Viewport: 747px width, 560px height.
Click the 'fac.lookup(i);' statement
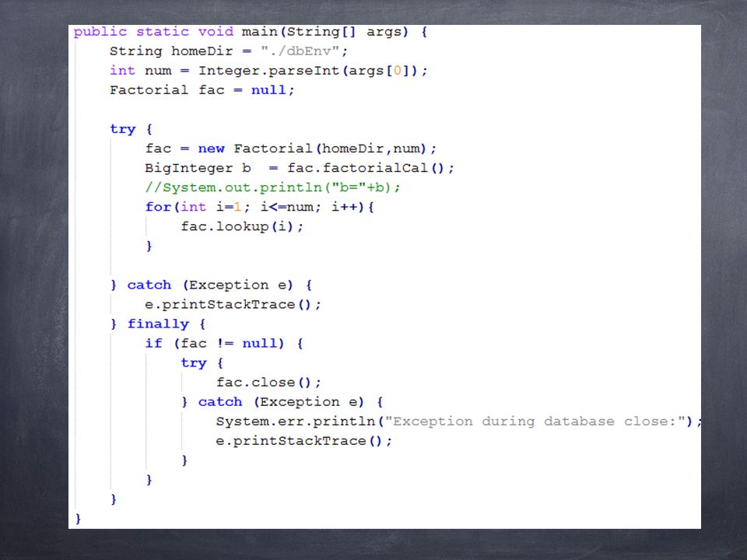point(242,226)
